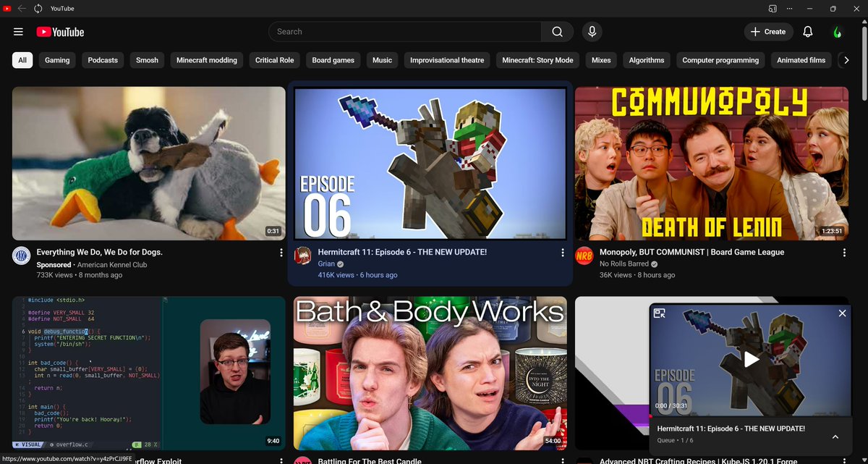Click the miniplayer Hermitcraft title text

pyautogui.click(x=731, y=429)
